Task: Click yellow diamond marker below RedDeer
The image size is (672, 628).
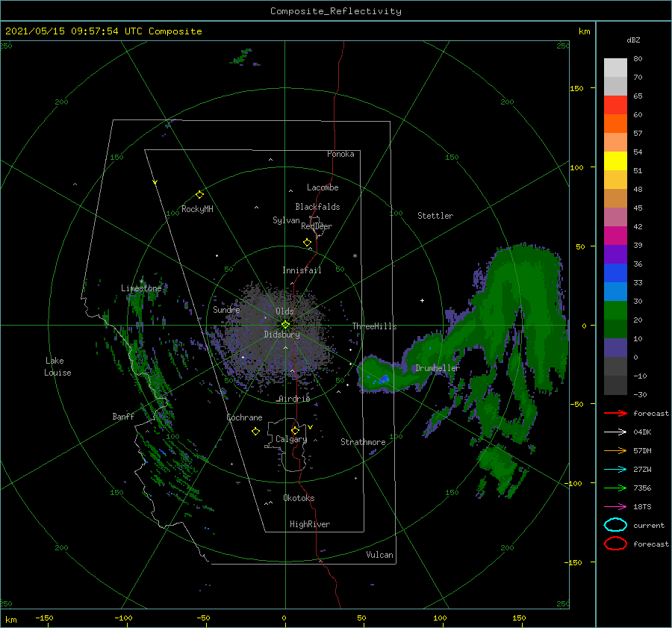Action: pyautogui.click(x=307, y=242)
